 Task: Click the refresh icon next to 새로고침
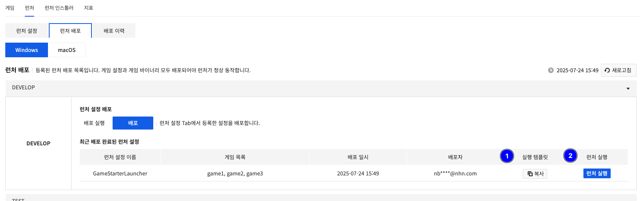[x=607, y=70]
